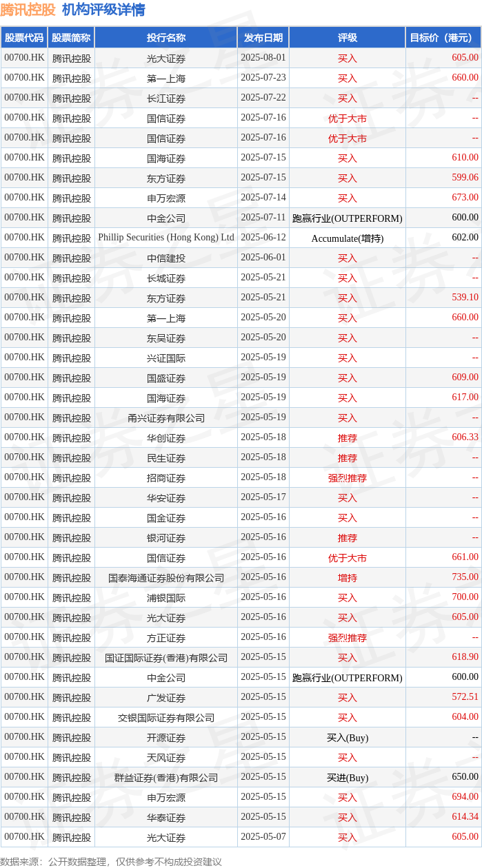Click 长城证券 broker name

tap(166, 278)
